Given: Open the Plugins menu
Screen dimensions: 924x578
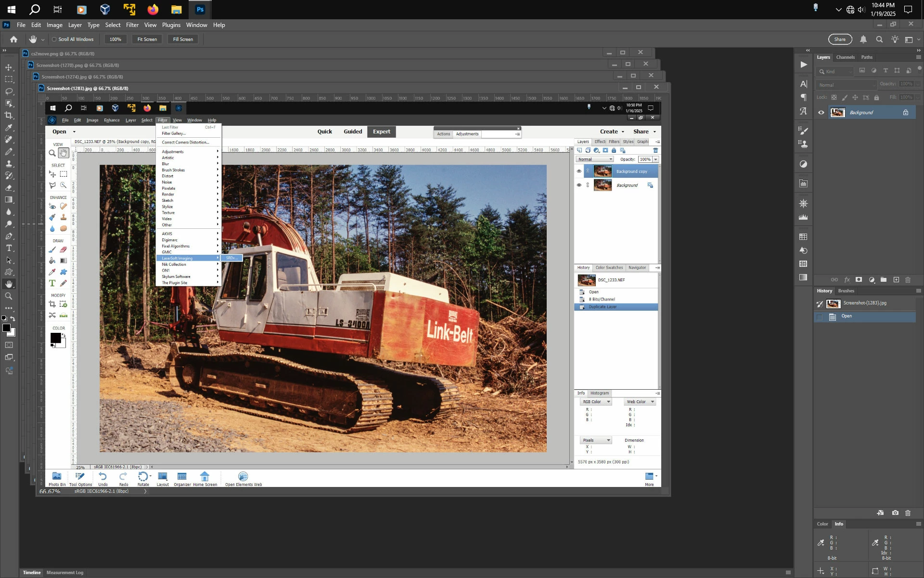Looking at the screenshot, I should pos(171,25).
